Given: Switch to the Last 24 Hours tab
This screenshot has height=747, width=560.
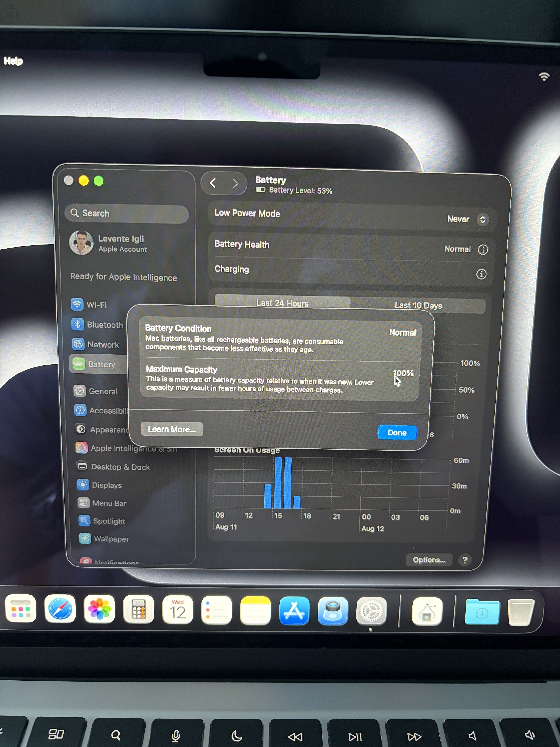Looking at the screenshot, I should click(282, 303).
